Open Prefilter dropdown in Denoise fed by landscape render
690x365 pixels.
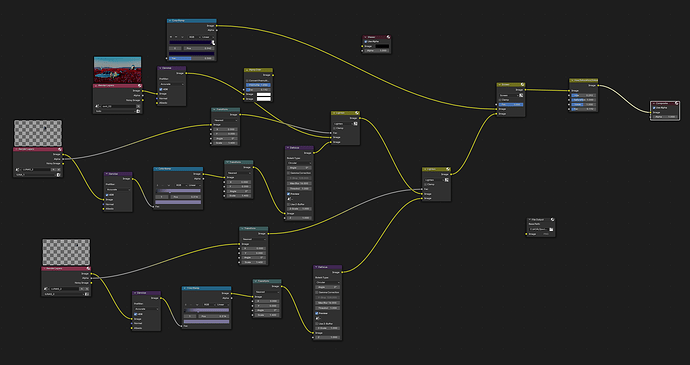click(x=172, y=84)
